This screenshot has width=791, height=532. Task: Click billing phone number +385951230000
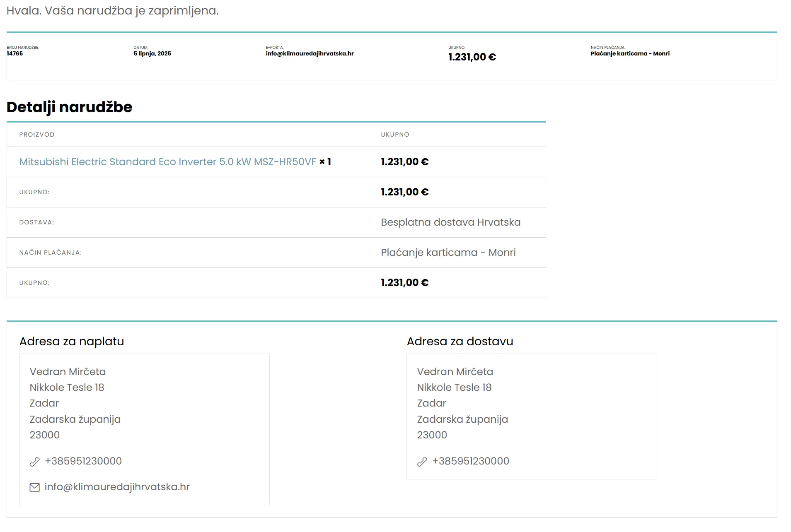point(83,461)
